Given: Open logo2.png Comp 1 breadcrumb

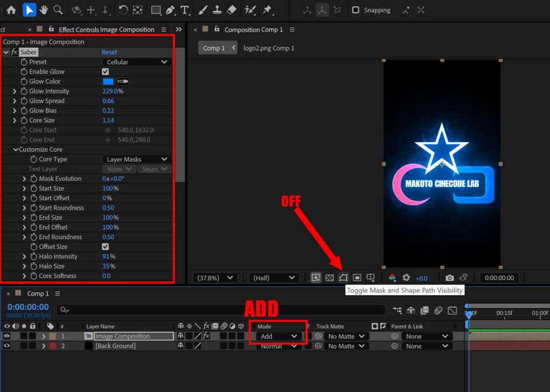Looking at the screenshot, I should [269, 48].
